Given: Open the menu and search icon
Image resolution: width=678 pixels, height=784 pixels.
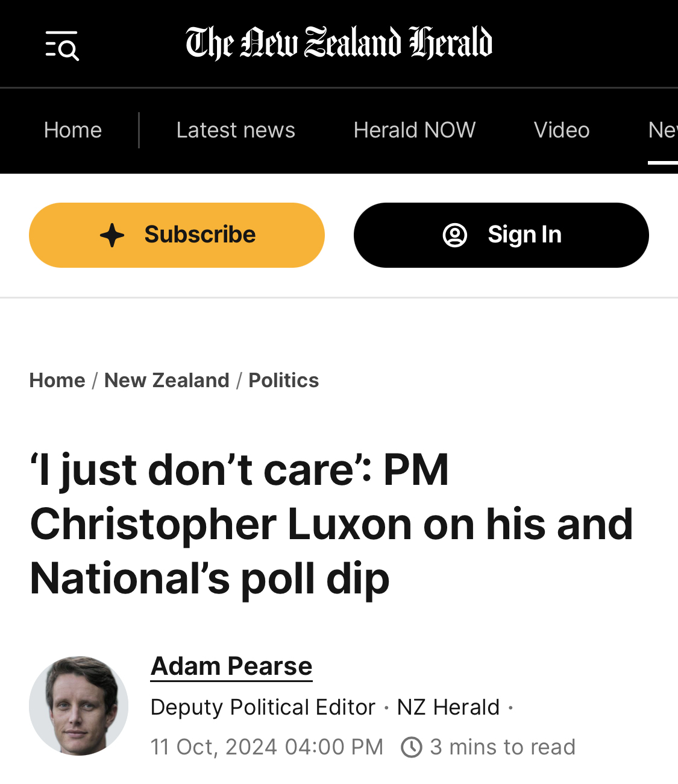Looking at the screenshot, I should 62,45.
